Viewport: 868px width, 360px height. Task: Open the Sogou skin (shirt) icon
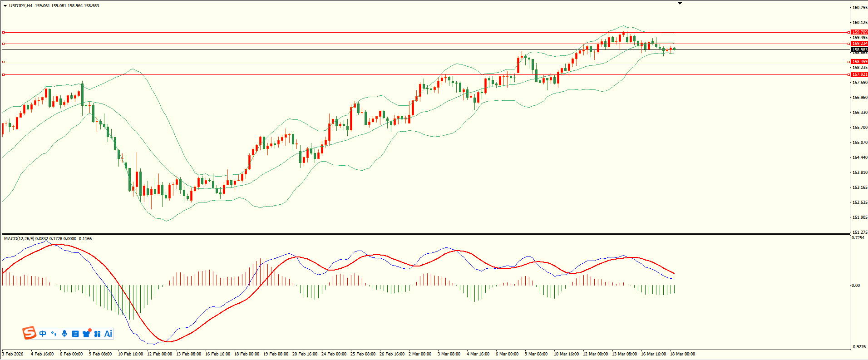click(x=86, y=334)
